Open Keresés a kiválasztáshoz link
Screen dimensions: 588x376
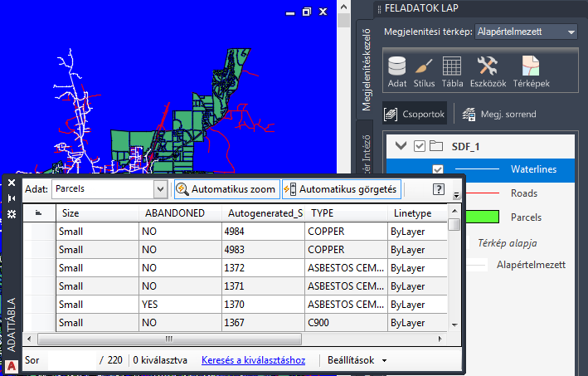254,360
